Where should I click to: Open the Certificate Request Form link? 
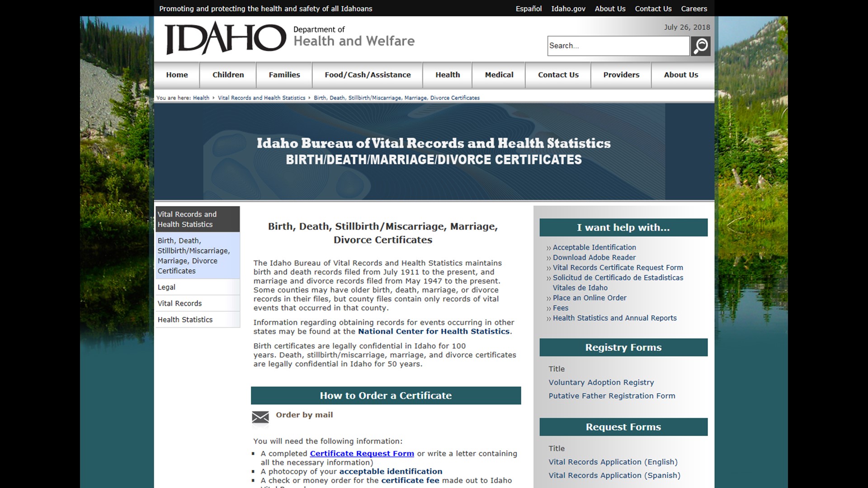(x=361, y=453)
